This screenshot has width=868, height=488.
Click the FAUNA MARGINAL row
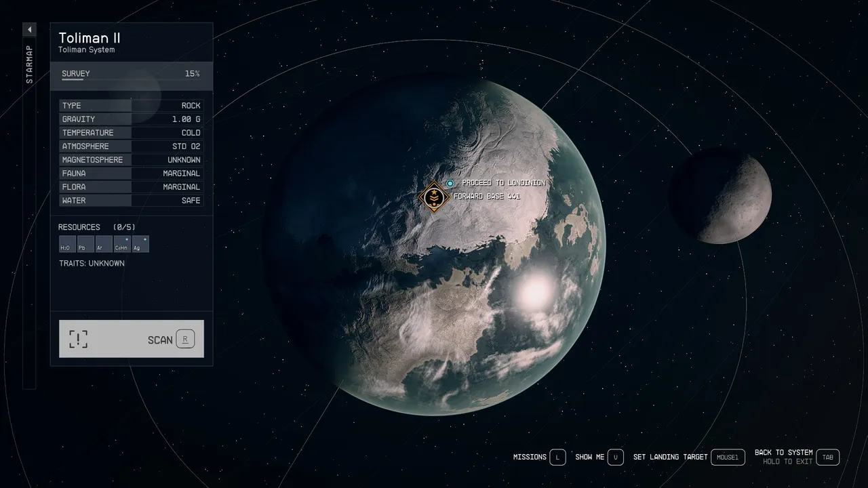pos(131,174)
